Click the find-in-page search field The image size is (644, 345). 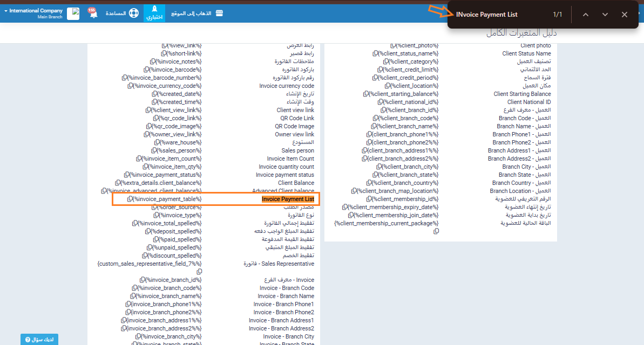[x=497, y=15]
